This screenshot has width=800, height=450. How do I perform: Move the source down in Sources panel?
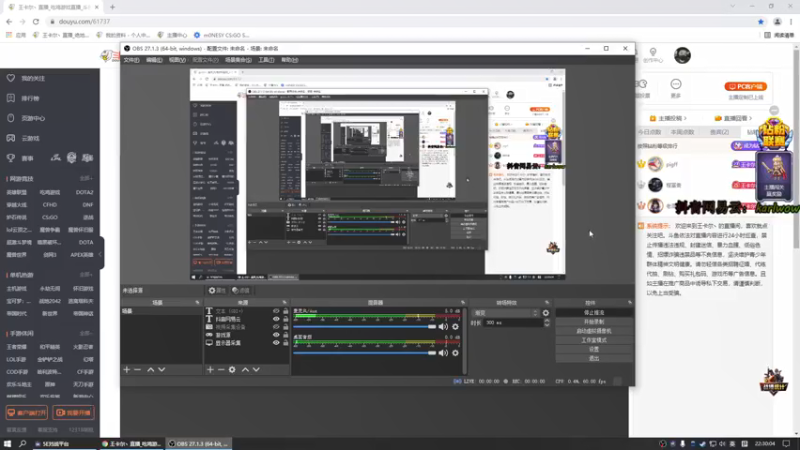coord(256,369)
